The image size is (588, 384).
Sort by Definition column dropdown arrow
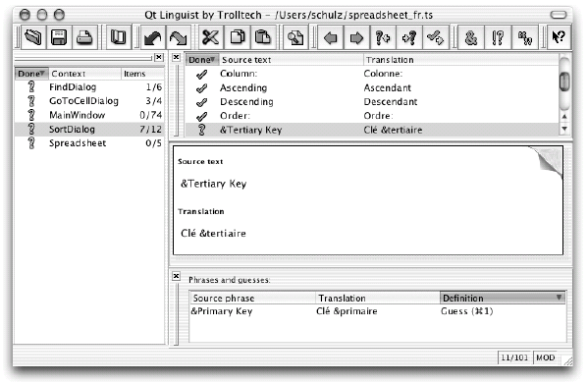tap(559, 298)
